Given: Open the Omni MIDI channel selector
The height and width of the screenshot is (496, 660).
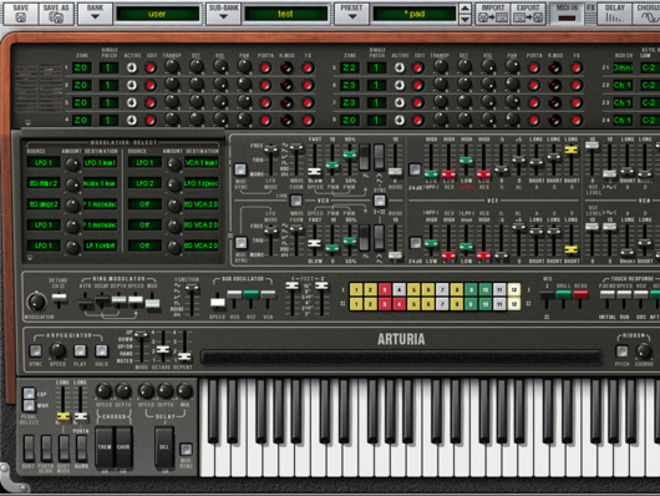Looking at the screenshot, I should click(x=623, y=67).
